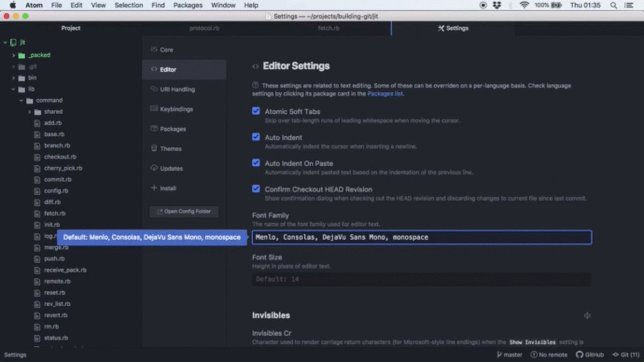Collapse the lib folder

click(13, 89)
